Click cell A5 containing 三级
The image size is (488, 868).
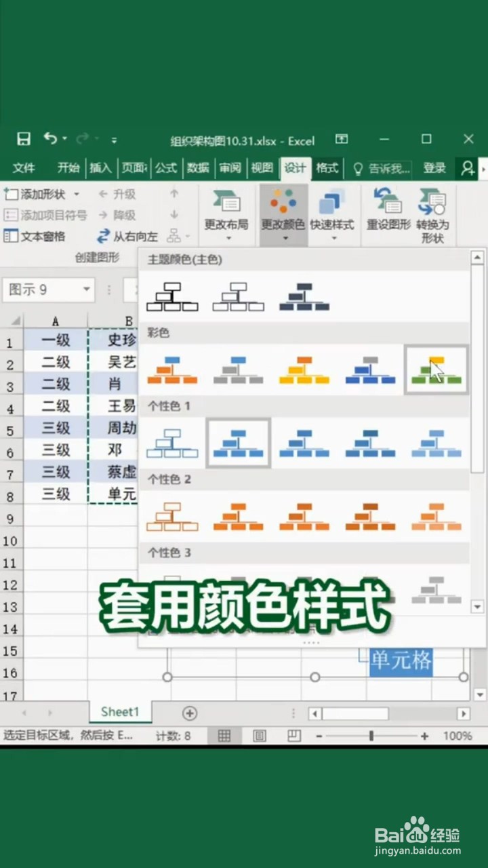[56, 429]
